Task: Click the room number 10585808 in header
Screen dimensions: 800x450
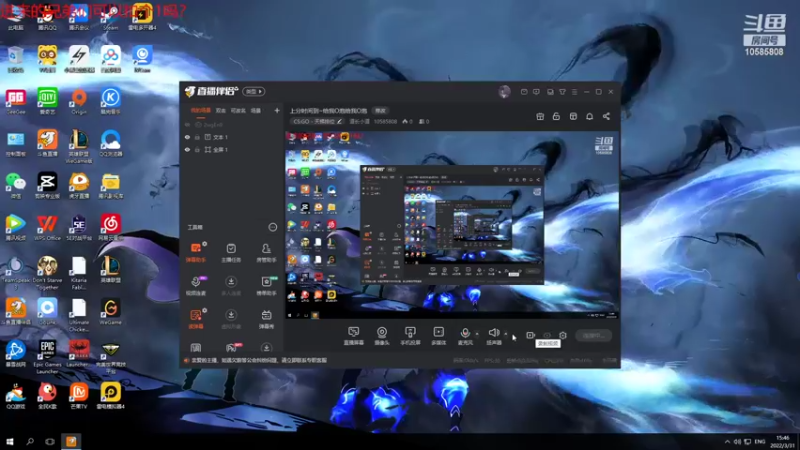Action: coord(385,121)
